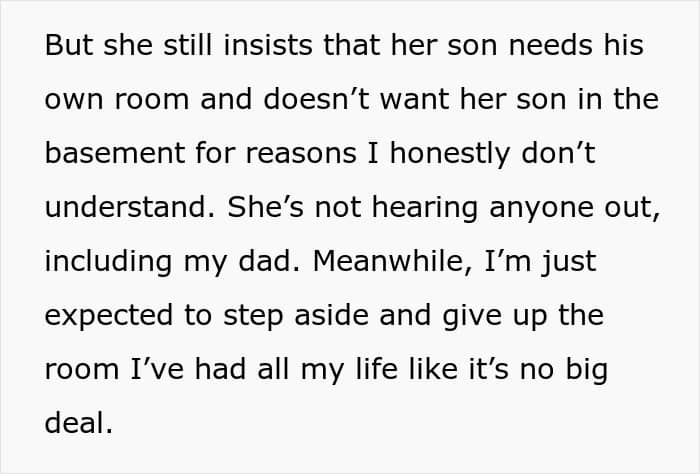Click the word "including"
This screenshot has height=474, width=700.
point(108,263)
